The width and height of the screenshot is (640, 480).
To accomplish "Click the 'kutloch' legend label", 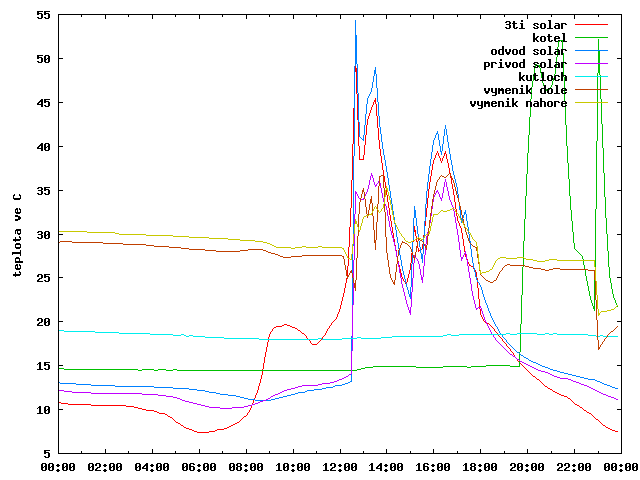I will click(542, 77).
